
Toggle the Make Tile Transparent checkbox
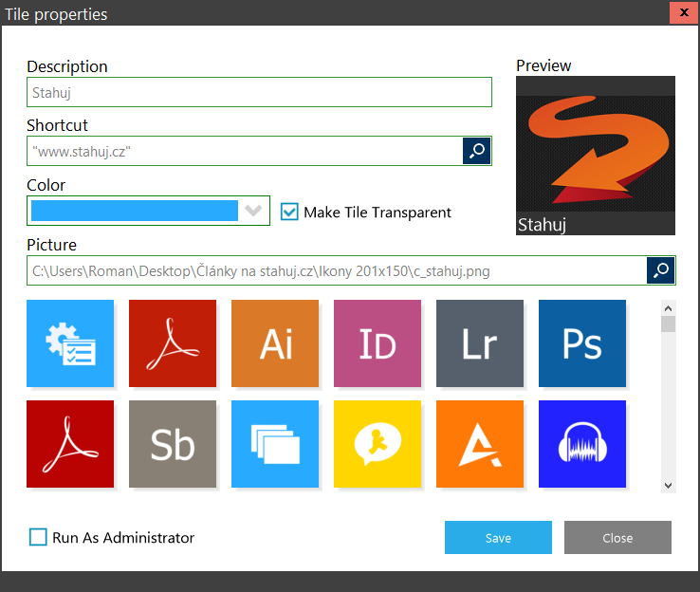pos(289,212)
